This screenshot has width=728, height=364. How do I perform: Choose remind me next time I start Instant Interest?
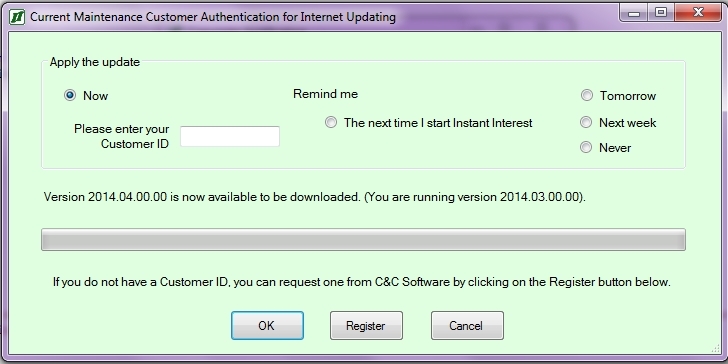coord(331,123)
